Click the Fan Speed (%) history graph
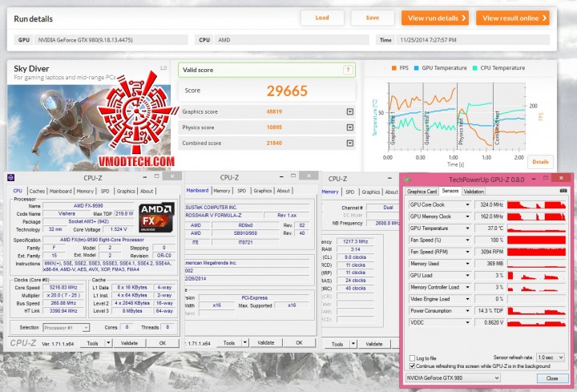The image size is (577, 392). point(536,240)
